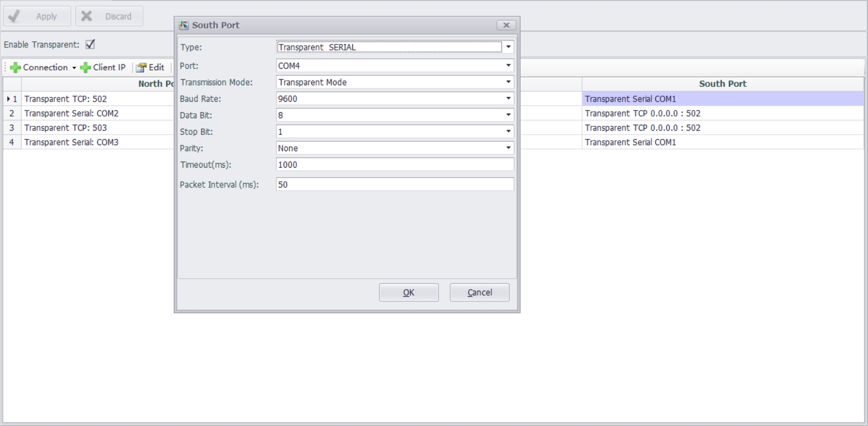The width and height of the screenshot is (868, 426).
Task: Open the Type dropdown
Action: 508,47
